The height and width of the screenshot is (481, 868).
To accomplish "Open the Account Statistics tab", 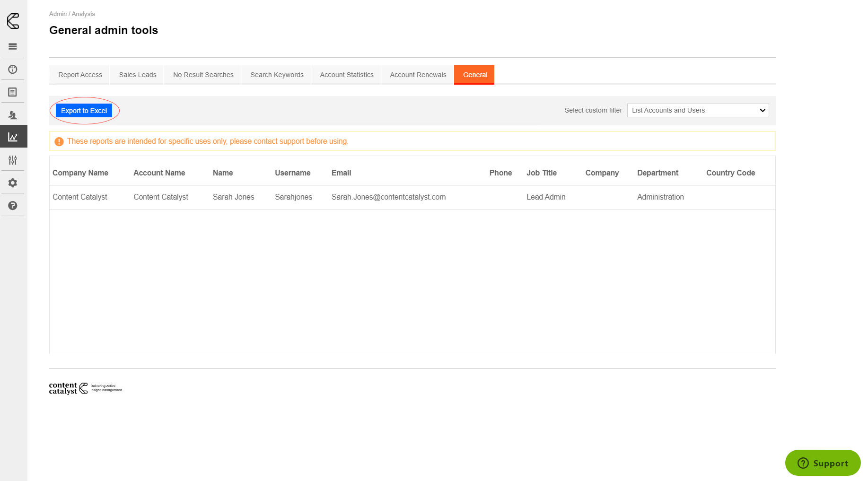I will tap(346, 75).
